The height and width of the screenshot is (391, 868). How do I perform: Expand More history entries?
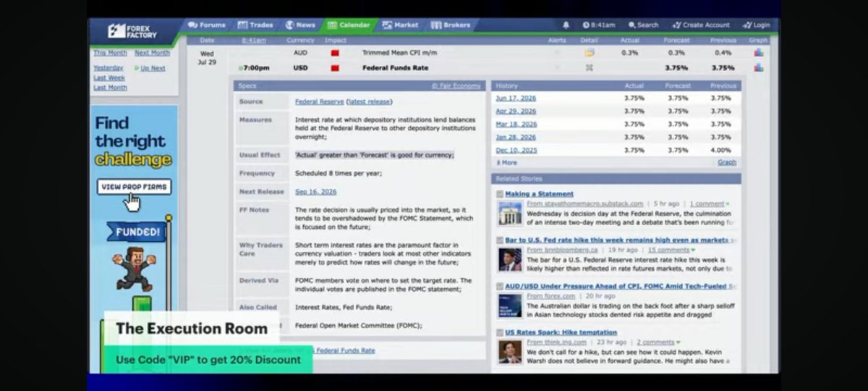tap(507, 162)
